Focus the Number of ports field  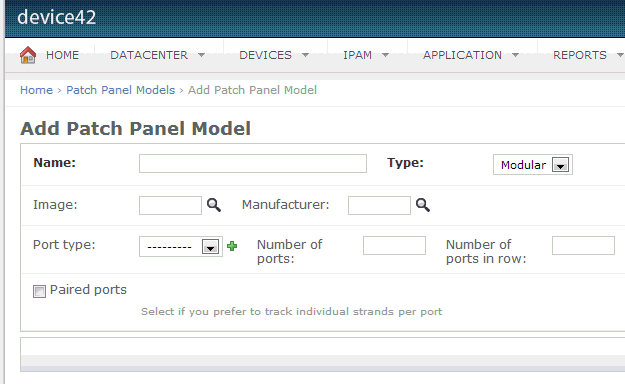click(x=394, y=245)
